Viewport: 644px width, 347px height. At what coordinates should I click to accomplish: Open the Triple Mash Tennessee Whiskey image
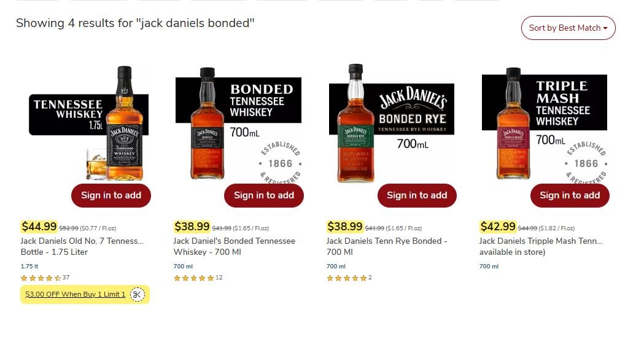(545, 123)
